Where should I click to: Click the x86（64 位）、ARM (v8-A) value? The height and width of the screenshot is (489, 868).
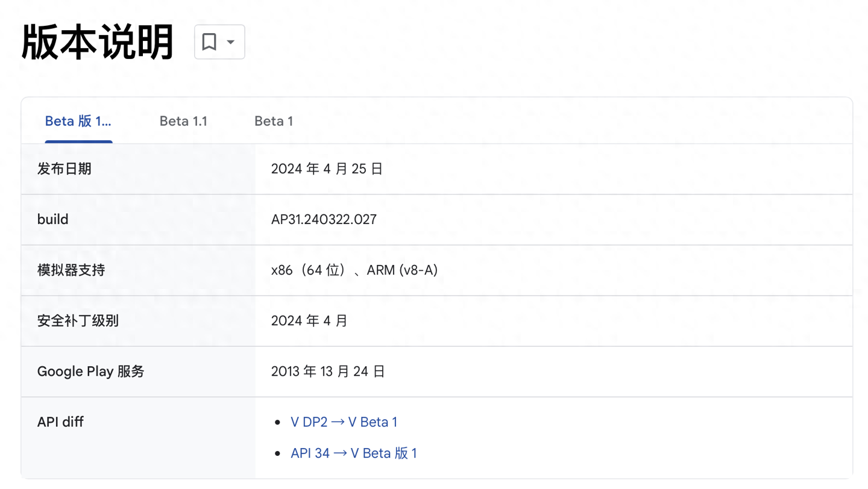pos(354,270)
